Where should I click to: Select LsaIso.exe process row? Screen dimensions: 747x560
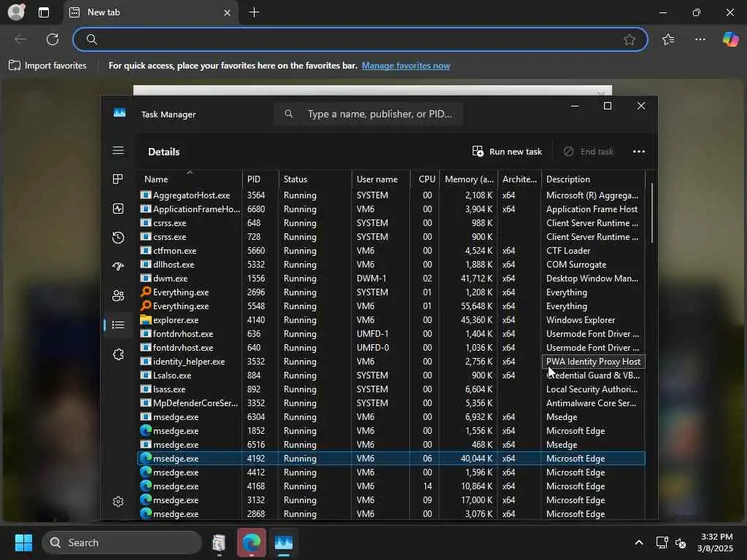point(391,376)
